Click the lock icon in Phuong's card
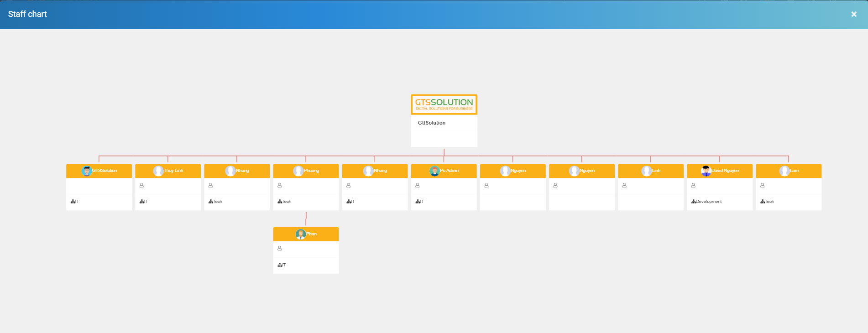The width and height of the screenshot is (868, 333). tap(280, 186)
